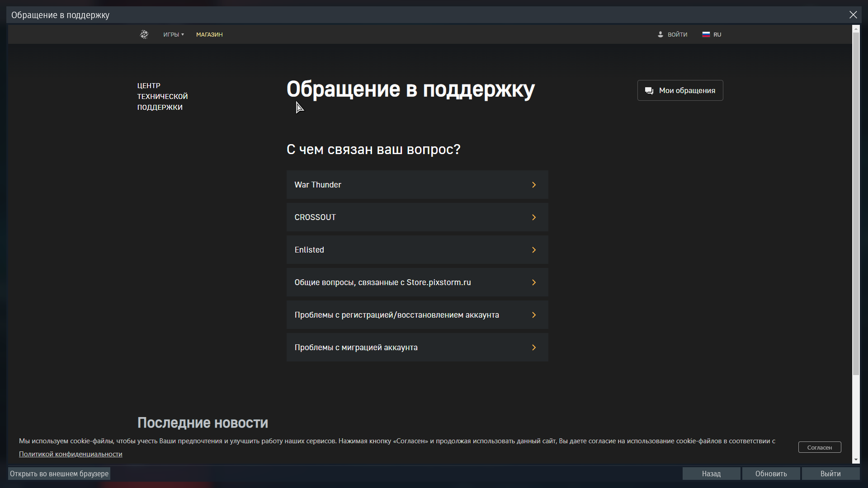Click the Russian flag language icon
The image size is (868, 488).
[x=706, y=34]
